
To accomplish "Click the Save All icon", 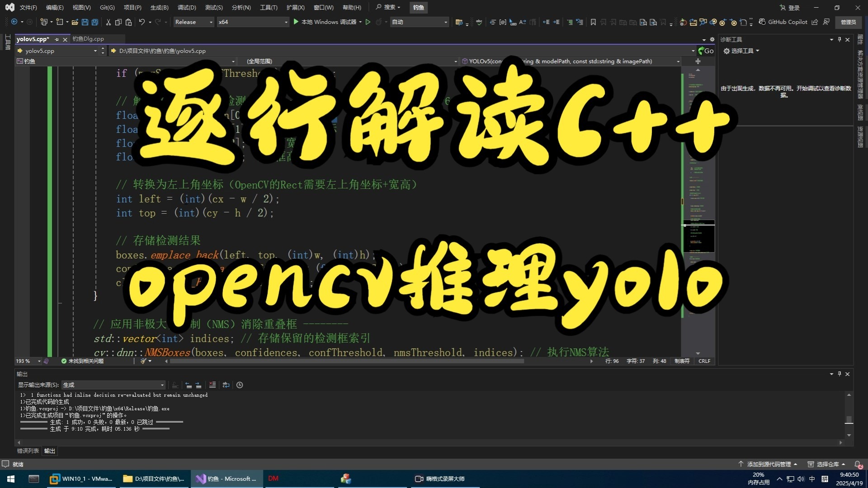I will (95, 22).
